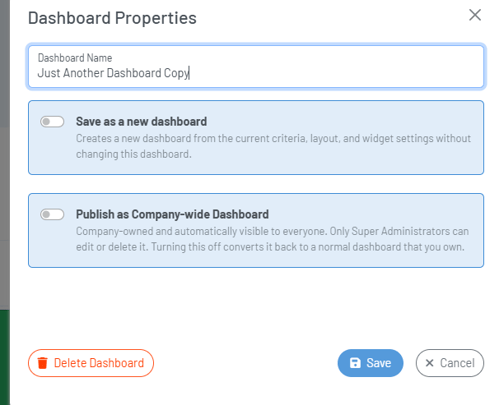Click the text 'Just Another Dashboard Copy'
The image size is (499, 405).
[x=113, y=73]
